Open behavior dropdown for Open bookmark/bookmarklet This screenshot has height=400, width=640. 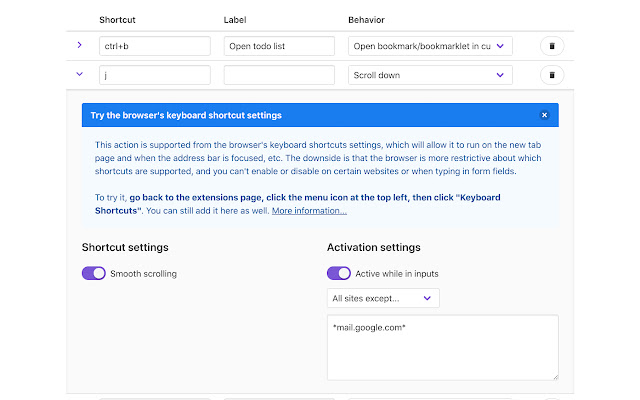coord(430,46)
